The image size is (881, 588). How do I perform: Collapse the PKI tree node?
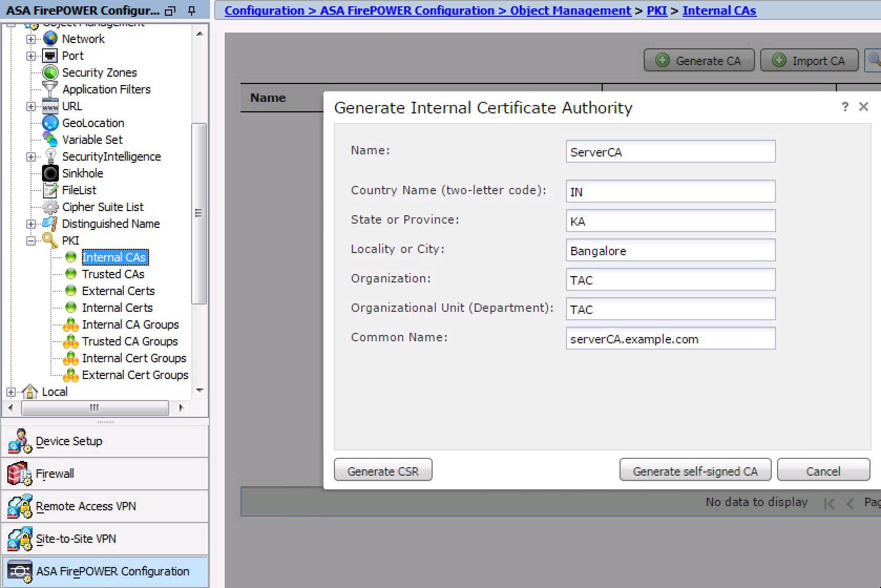(31, 240)
